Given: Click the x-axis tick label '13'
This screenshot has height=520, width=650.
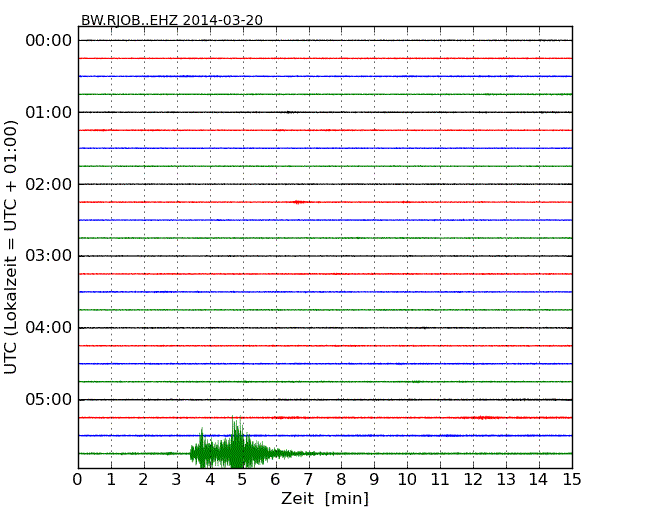Looking at the screenshot, I should coord(506,480).
